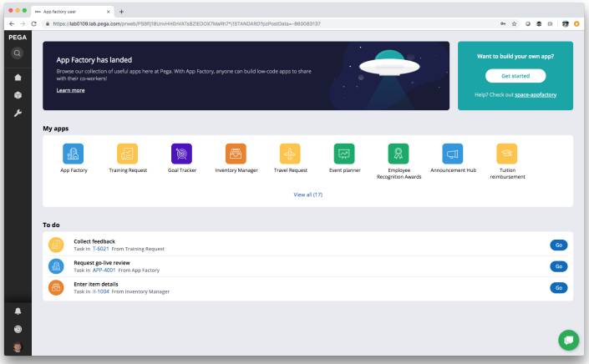Image resolution: width=589 pixels, height=364 pixels.
Task: Click the browser address bar
Action: 251,24
